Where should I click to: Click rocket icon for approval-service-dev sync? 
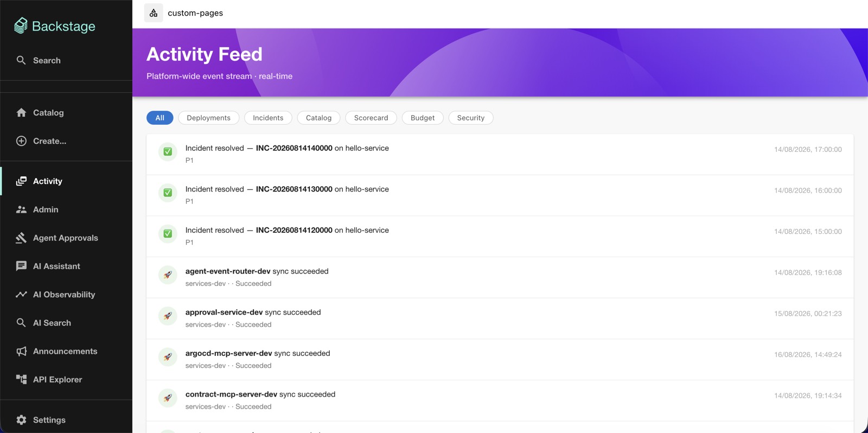click(x=168, y=316)
